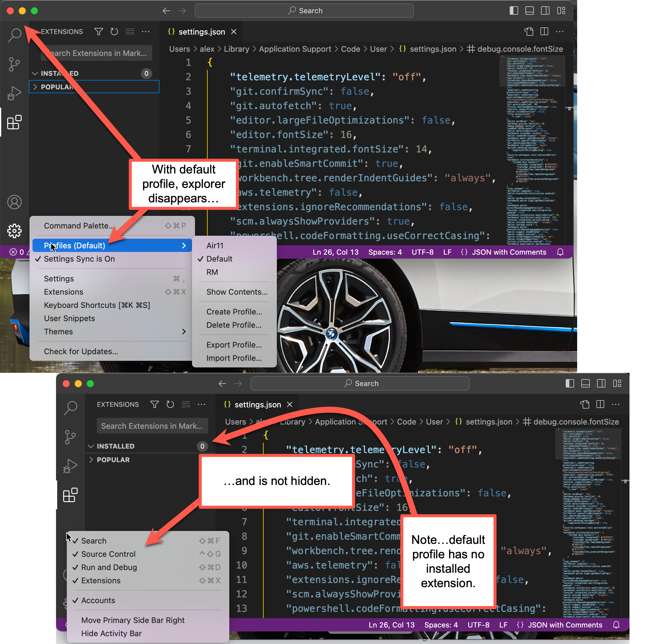The width and height of the screenshot is (659, 644).
Task: Open Source Control view in top window
Action: pos(14,64)
